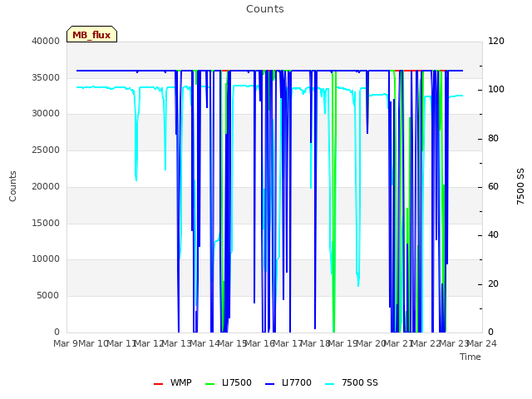
Task: Click the right 7500 SS axis label
Action: point(520,186)
